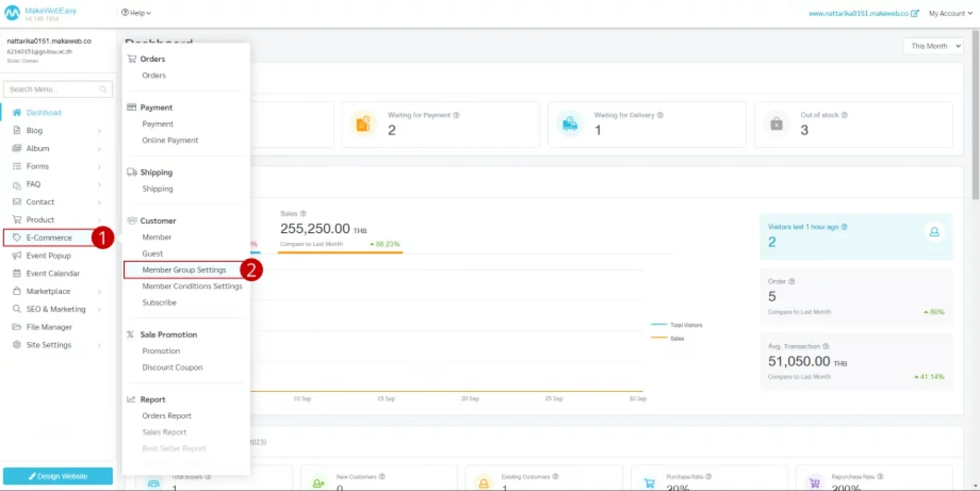Expand the My Account dropdown
The image size is (980, 491).
click(x=950, y=13)
